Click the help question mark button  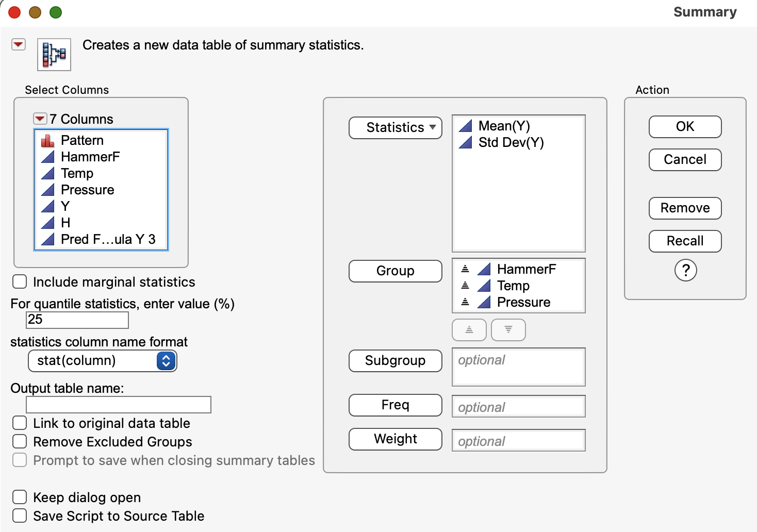point(685,270)
